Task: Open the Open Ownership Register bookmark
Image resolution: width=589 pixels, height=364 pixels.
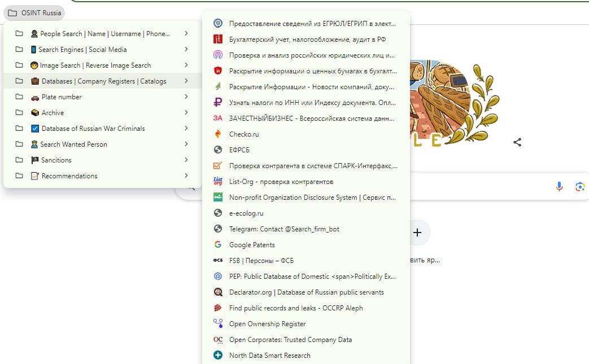Action: click(267, 324)
